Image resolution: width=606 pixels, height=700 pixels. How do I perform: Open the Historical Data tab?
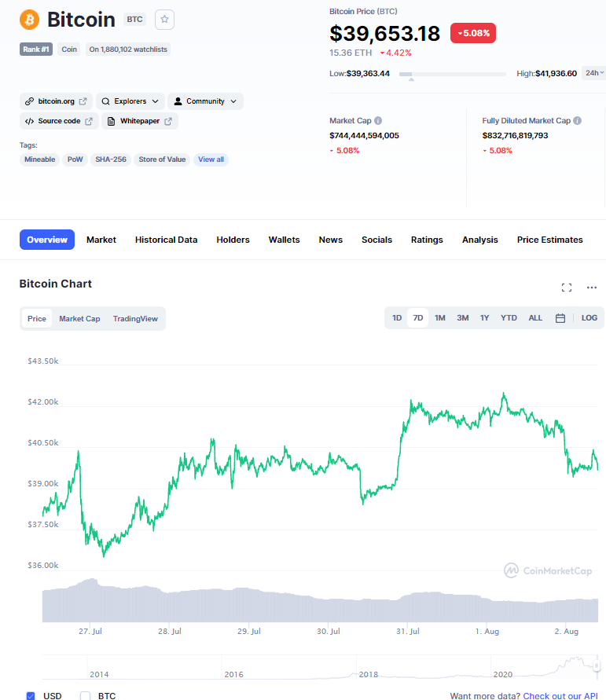[166, 240]
